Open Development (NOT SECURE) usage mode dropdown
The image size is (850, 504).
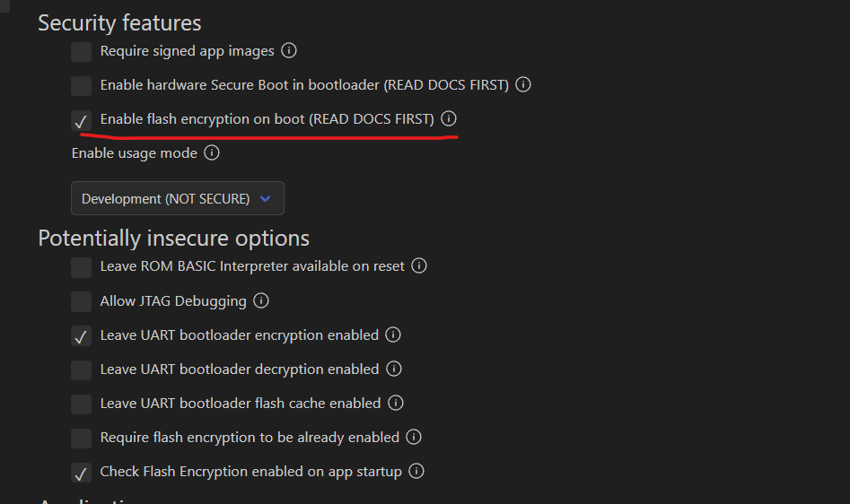(177, 198)
